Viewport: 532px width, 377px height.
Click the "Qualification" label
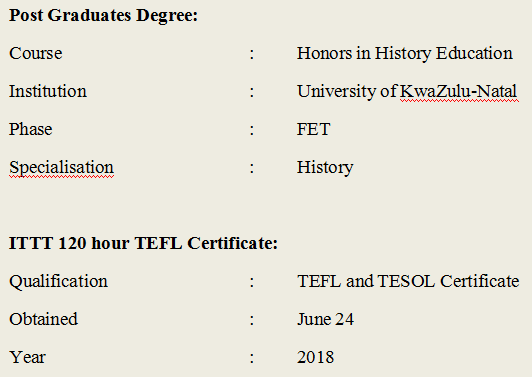[x=58, y=282]
